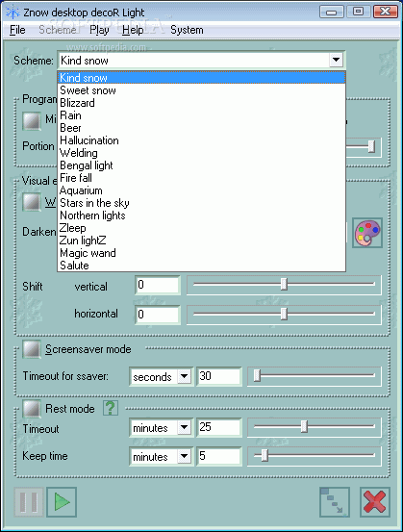Click the green Play button
403x532 pixels.
coord(62,502)
